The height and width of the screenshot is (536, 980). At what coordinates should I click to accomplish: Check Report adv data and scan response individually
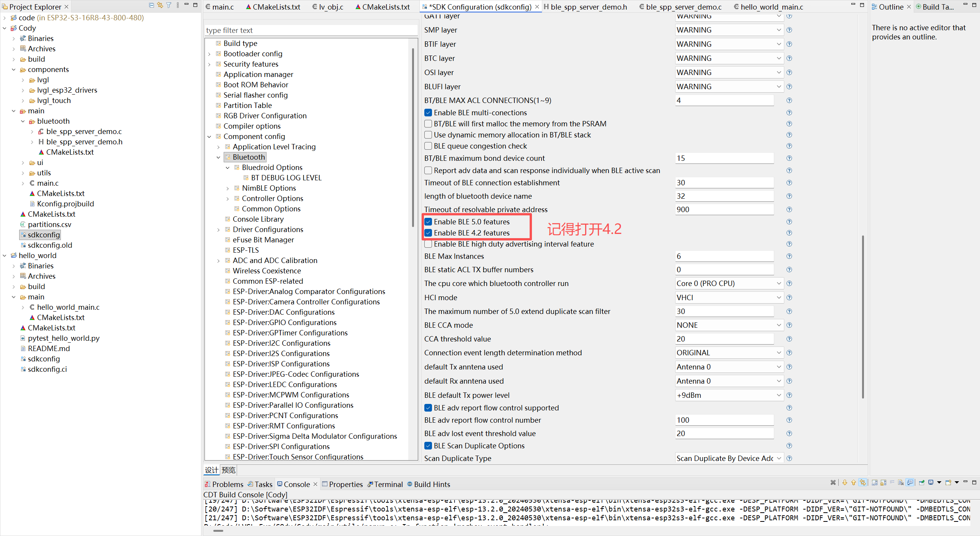pos(428,170)
